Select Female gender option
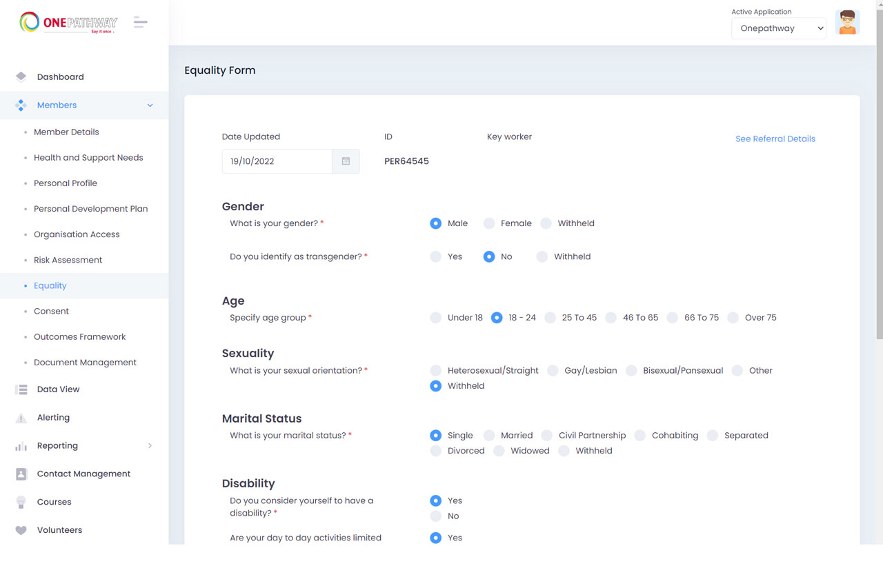 pyautogui.click(x=489, y=223)
